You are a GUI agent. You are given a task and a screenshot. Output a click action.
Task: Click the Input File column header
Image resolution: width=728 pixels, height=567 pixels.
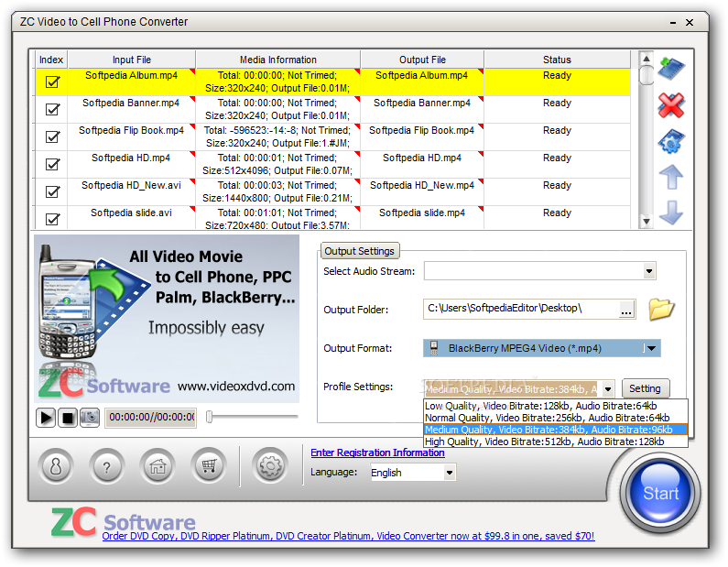click(x=131, y=60)
